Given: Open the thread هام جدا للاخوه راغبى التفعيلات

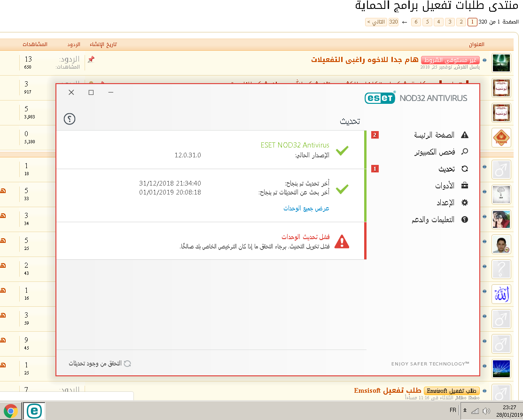Looking at the screenshot, I should coord(365,60).
